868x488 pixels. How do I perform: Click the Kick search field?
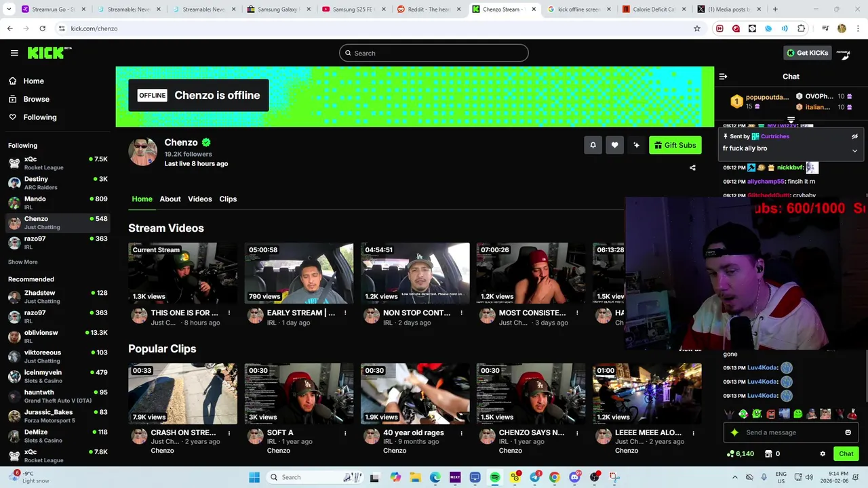click(434, 53)
